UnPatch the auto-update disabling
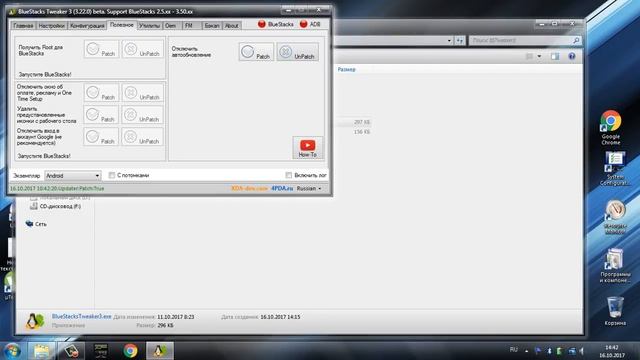640x360 pixels. (298, 52)
